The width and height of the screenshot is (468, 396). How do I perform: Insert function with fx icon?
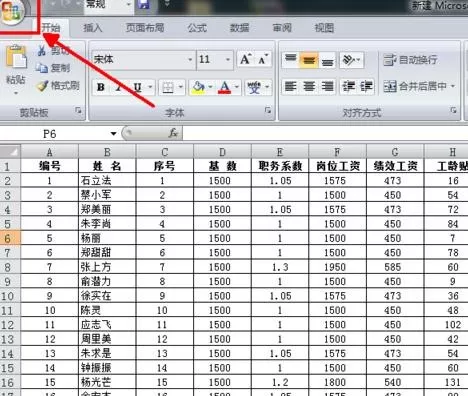pyautogui.click(x=173, y=133)
